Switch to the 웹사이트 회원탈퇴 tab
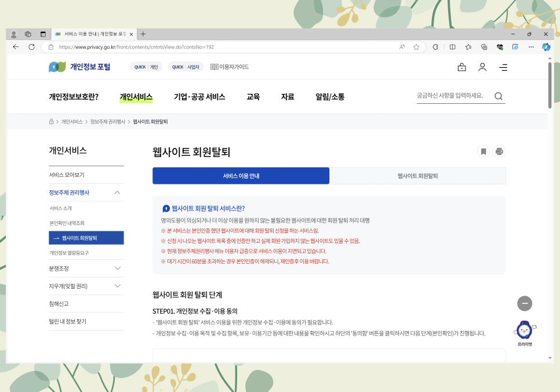 point(417,176)
